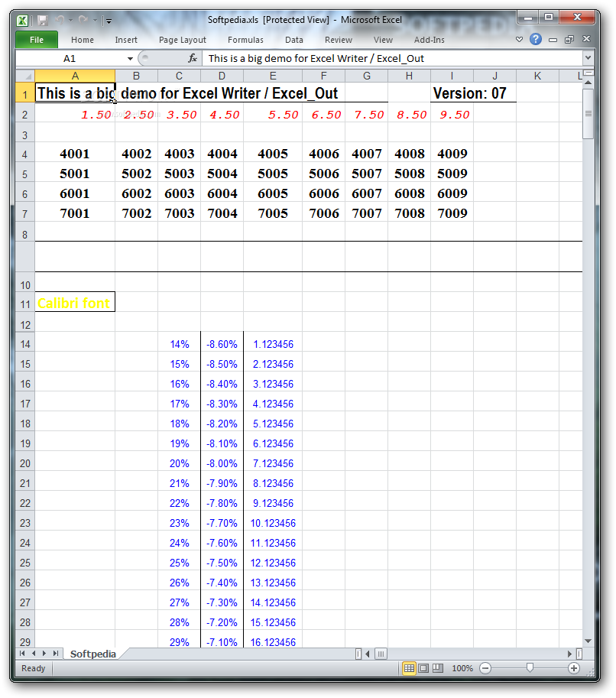Select the yellow Calibri font cell
Screen dimensions: 616x698
coord(75,302)
